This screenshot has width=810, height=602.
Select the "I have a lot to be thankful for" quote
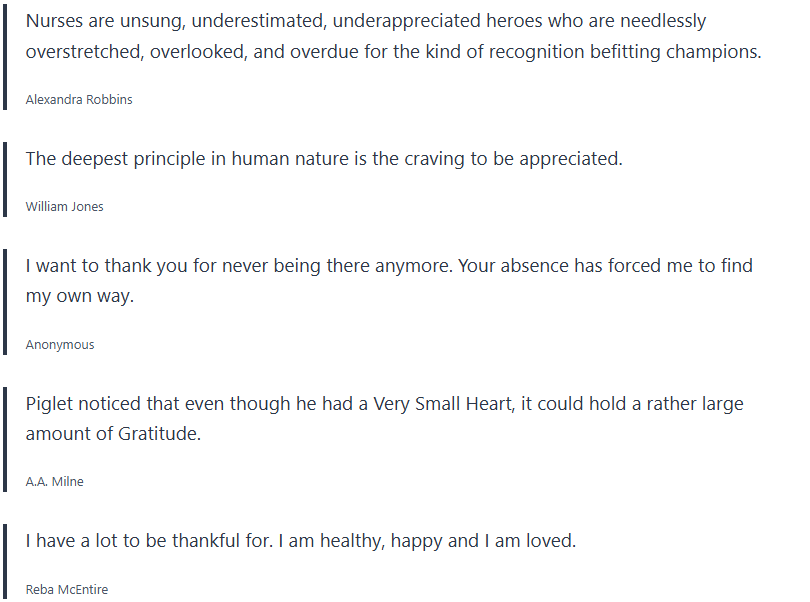(301, 541)
